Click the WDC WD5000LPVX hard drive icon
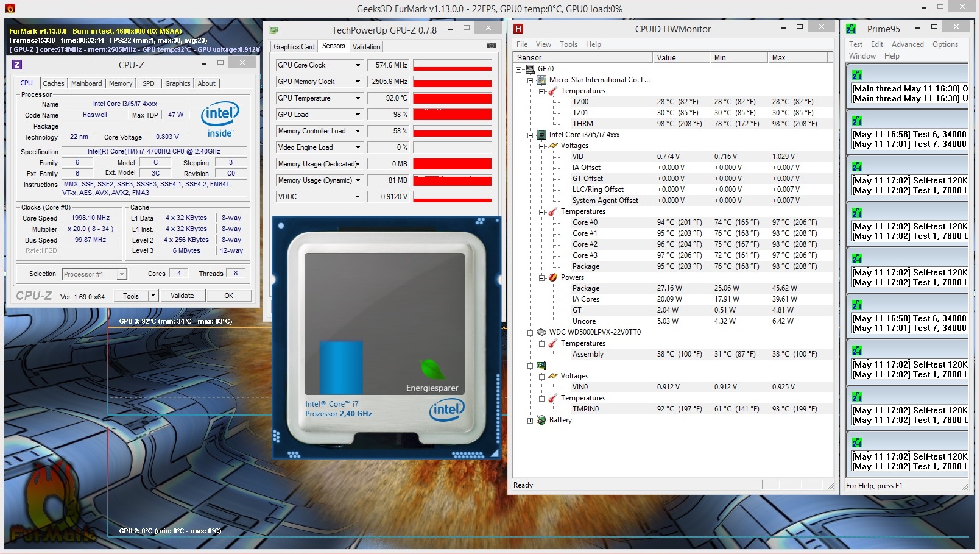 pos(541,332)
